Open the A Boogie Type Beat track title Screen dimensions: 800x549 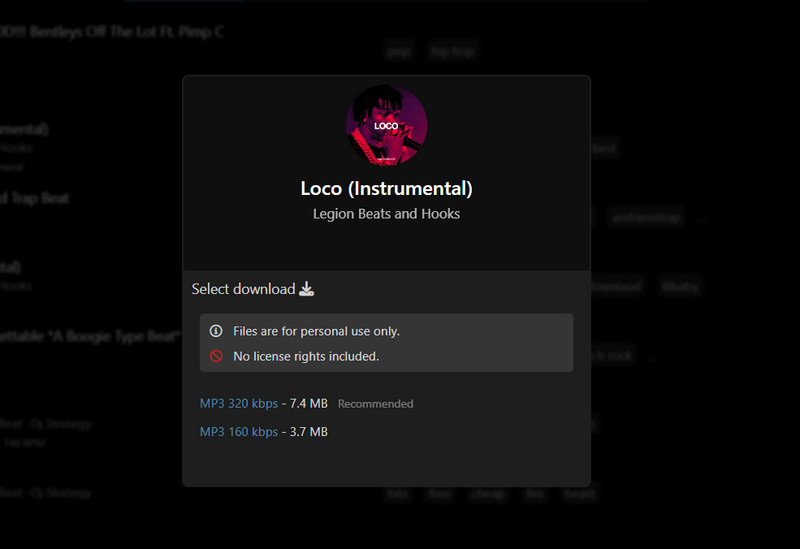click(x=90, y=336)
